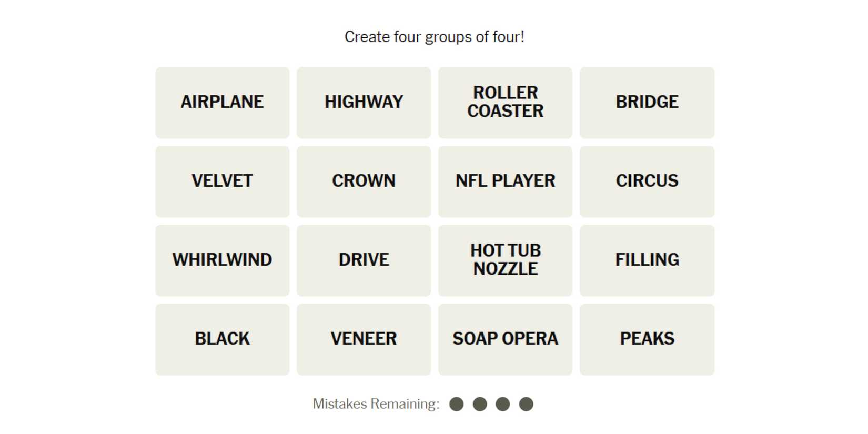Click the "Mistakes Remaining:" label
Image resolution: width=868 pixels, height=434 pixels.
click(376, 404)
